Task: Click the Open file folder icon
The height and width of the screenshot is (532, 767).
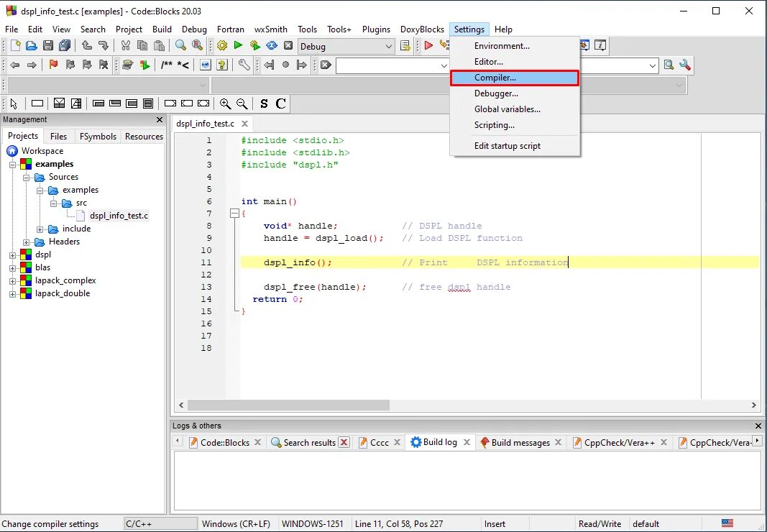Action: (32, 45)
